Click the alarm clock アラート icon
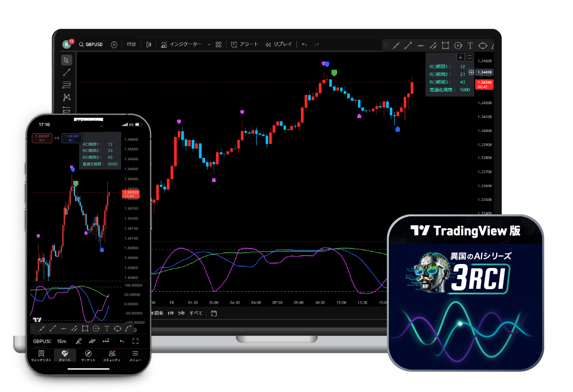This screenshot has height=392, width=573. coord(234,45)
